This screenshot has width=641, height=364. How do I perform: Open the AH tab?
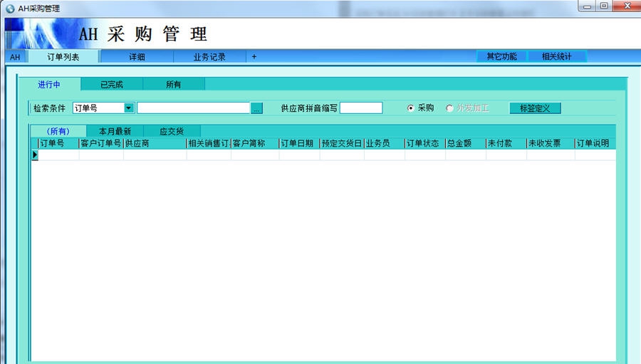pyautogui.click(x=15, y=57)
